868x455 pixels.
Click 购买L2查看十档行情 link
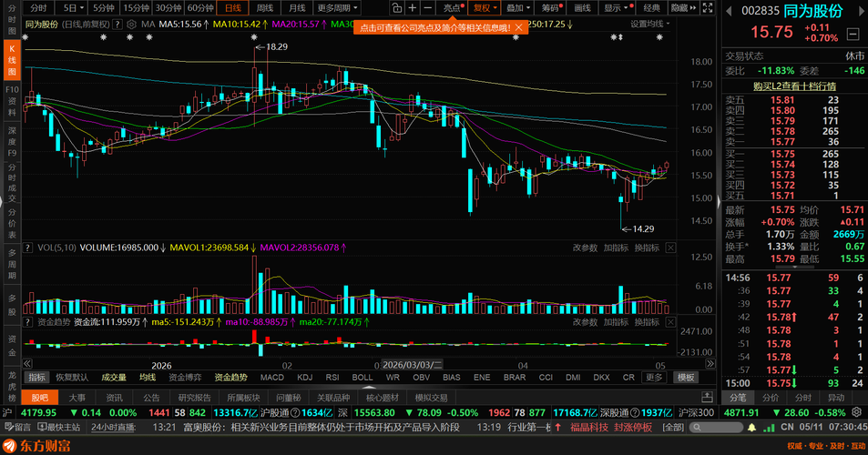pyautogui.click(x=794, y=86)
